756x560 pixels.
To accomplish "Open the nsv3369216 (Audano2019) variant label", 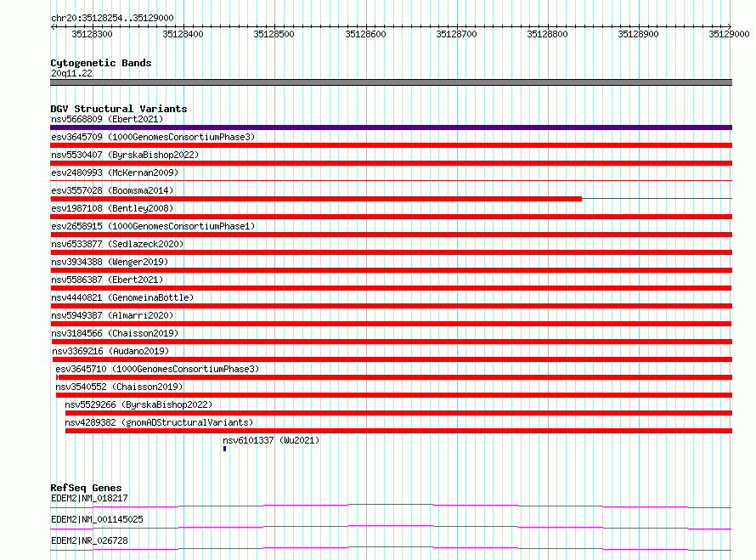I will [110, 351].
